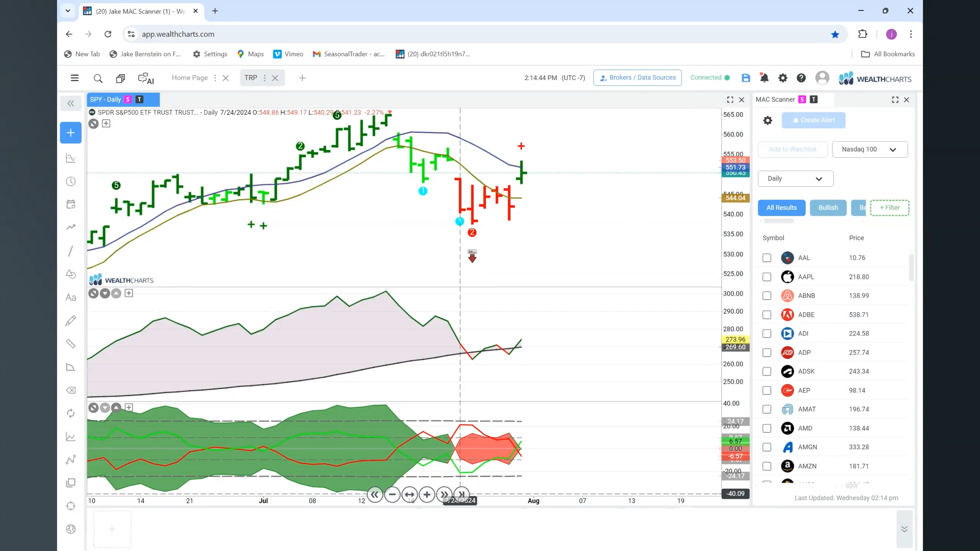Select the ruler measure tool
980x551 pixels.
click(x=71, y=344)
